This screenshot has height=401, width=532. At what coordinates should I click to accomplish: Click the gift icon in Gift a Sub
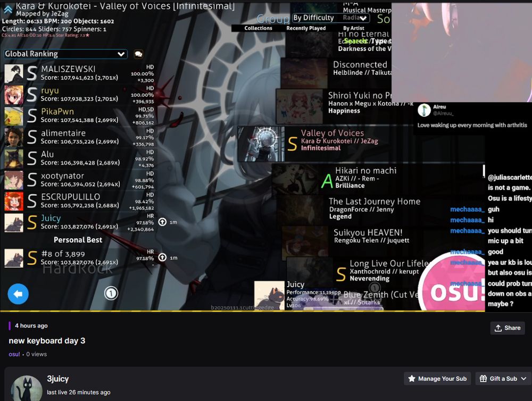tap(483, 379)
